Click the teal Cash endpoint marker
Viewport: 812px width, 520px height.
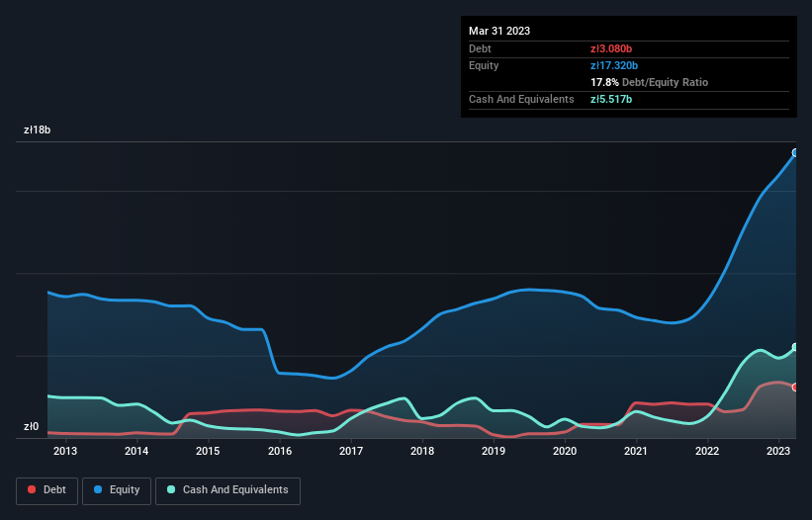click(795, 347)
